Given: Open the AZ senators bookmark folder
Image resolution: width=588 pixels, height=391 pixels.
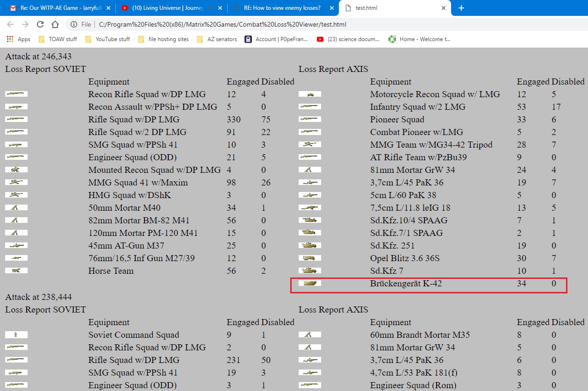Looking at the screenshot, I should pyautogui.click(x=217, y=39).
